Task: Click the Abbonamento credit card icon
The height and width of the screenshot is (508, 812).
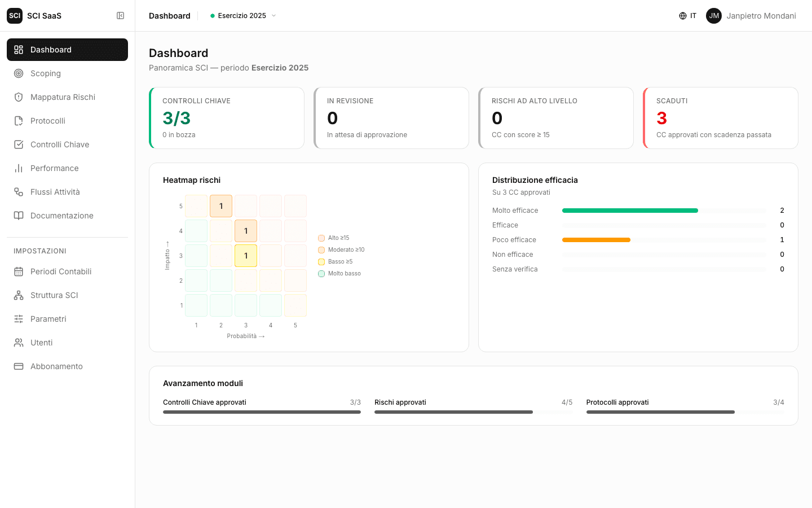Action: pos(19,366)
